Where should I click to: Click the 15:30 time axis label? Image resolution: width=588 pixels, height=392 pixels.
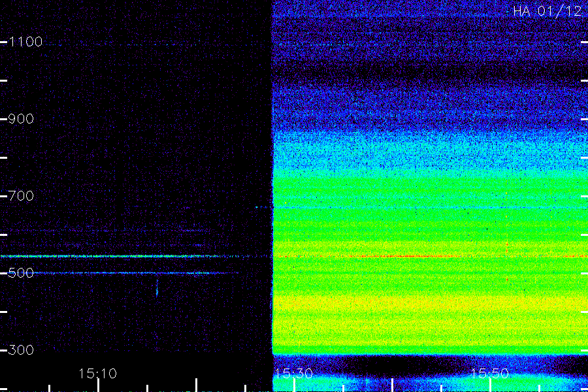[294, 373]
